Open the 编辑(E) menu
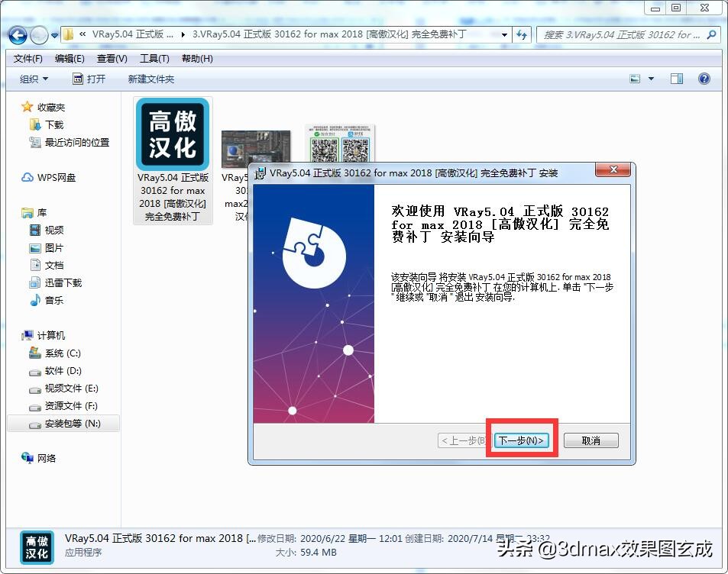The width and height of the screenshot is (728, 574). point(70,59)
